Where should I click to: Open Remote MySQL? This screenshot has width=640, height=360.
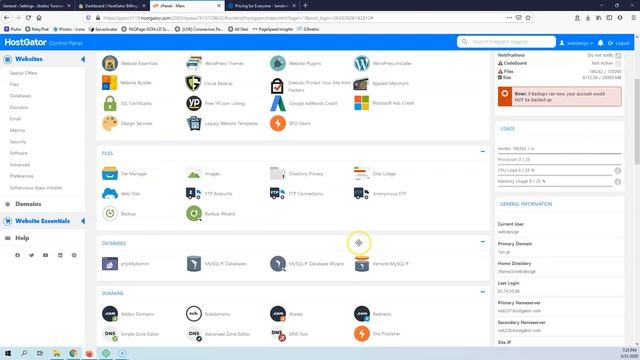[362, 264]
